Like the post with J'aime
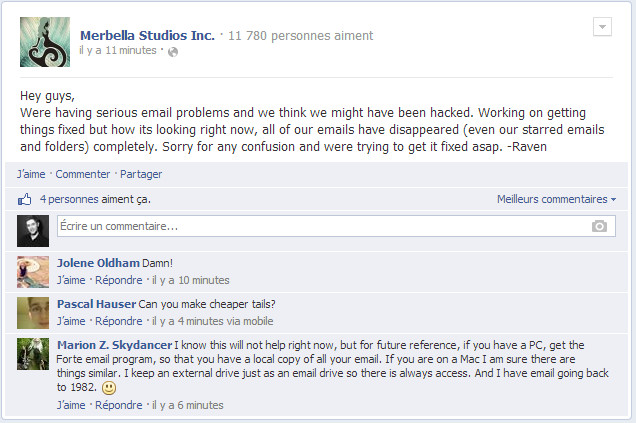The width and height of the screenshot is (636, 423). click(x=31, y=174)
